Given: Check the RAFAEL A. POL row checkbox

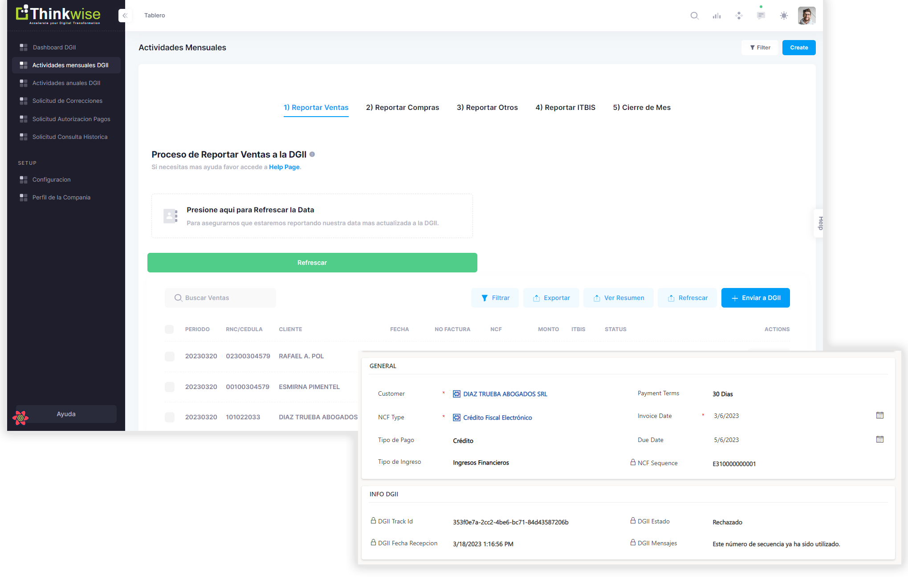Looking at the screenshot, I should click(x=169, y=356).
